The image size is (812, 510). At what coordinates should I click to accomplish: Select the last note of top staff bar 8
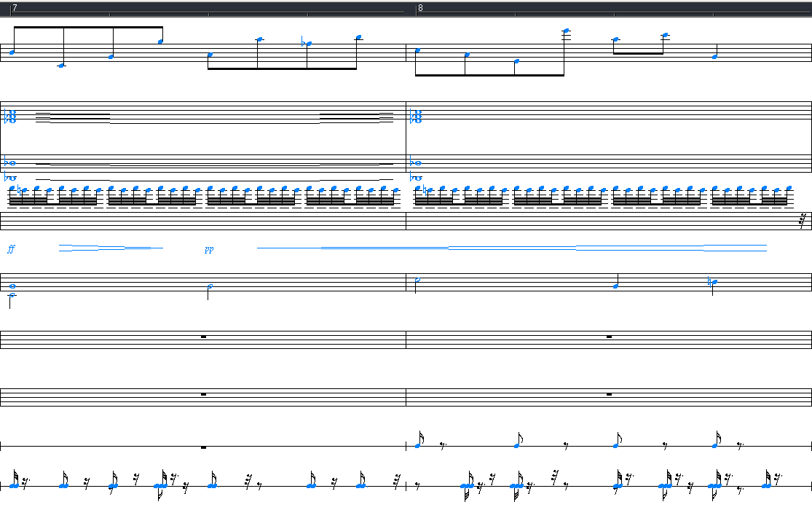click(715, 56)
